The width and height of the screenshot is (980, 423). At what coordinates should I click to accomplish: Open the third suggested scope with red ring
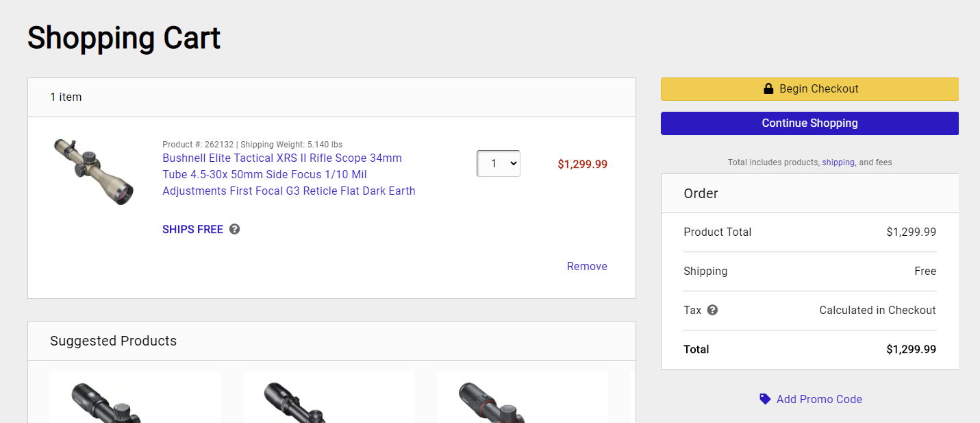tap(523, 398)
